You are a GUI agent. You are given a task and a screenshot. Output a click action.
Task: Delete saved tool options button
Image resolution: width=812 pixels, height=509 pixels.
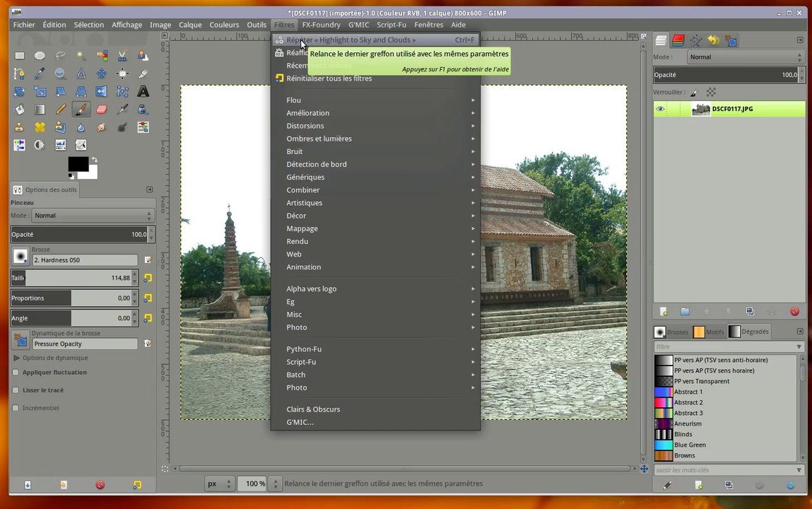click(x=100, y=485)
